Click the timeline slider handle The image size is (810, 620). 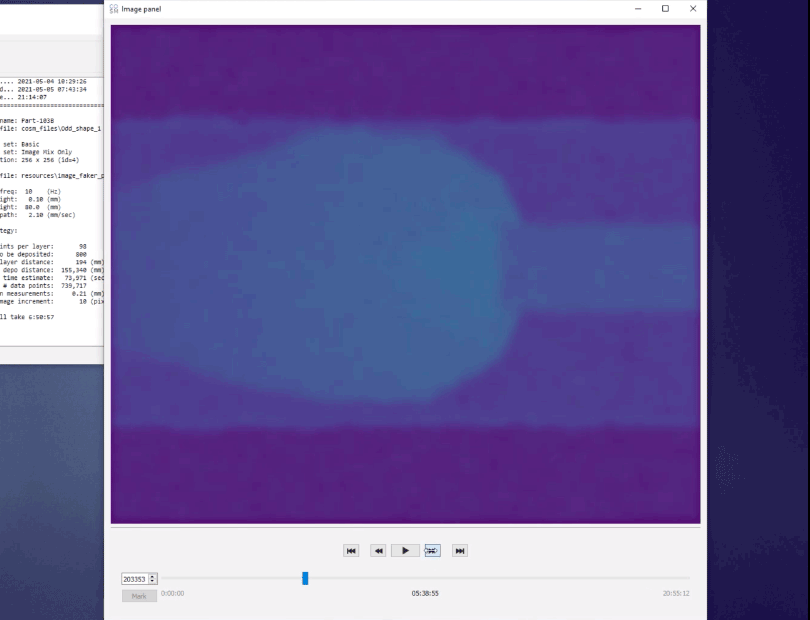click(x=304, y=578)
